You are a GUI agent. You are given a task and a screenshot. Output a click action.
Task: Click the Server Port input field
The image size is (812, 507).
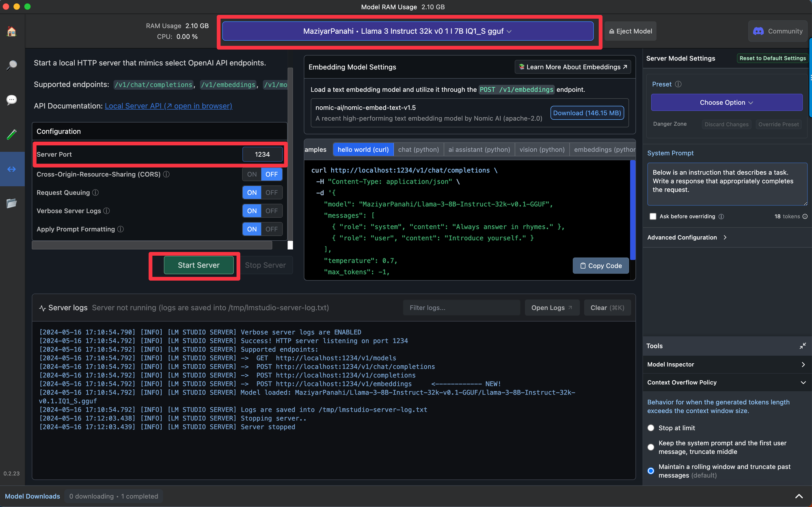coord(262,154)
